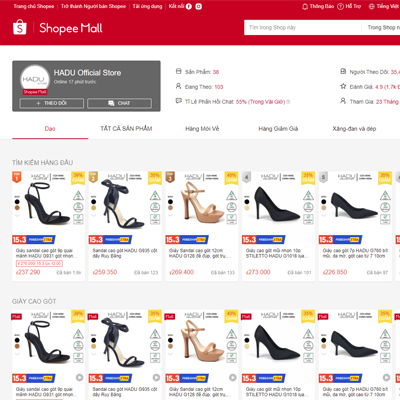Open Trang chủ Shopee link

pyautogui.click(x=34, y=6)
